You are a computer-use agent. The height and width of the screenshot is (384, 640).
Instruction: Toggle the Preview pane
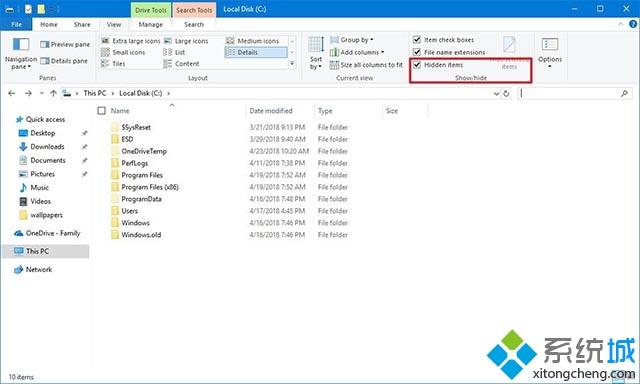pyautogui.click(x=65, y=44)
